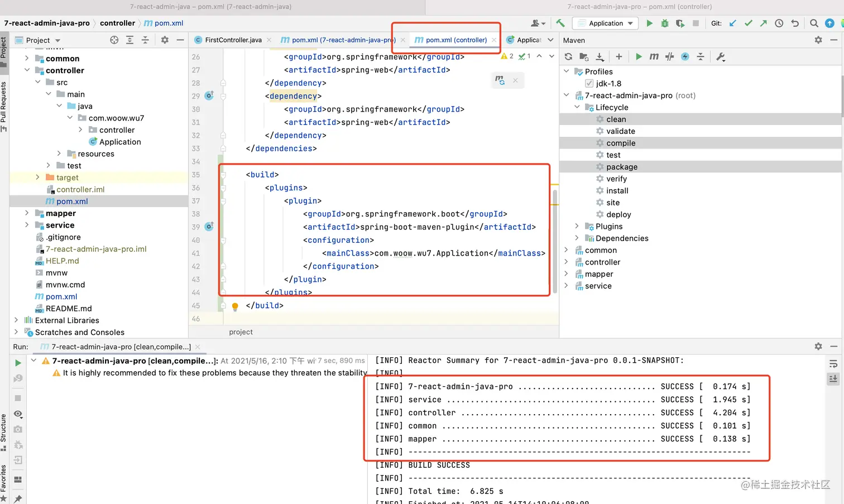Click the Build project hammer icon
Screen dimensions: 844x504
click(x=560, y=23)
